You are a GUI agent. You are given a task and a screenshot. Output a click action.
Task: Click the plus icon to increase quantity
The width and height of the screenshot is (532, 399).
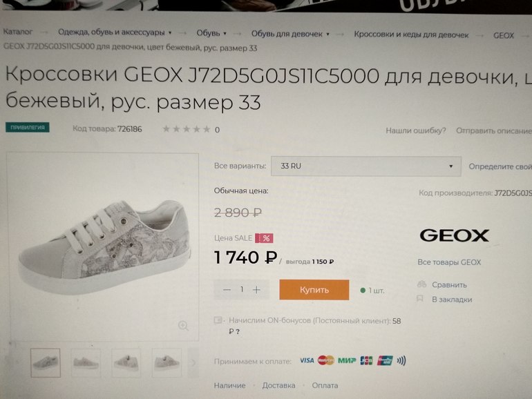click(x=257, y=290)
